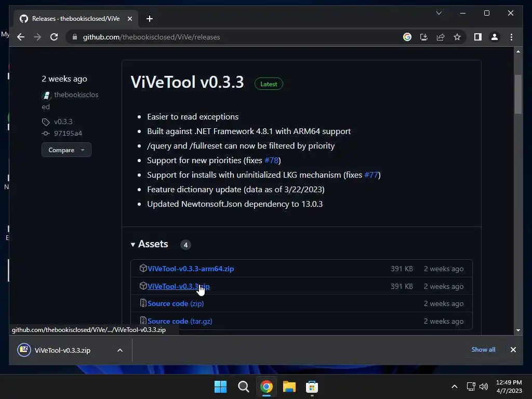
Task: Click the file icon for Source code (tar.gz)
Action: pyautogui.click(x=143, y=321)
